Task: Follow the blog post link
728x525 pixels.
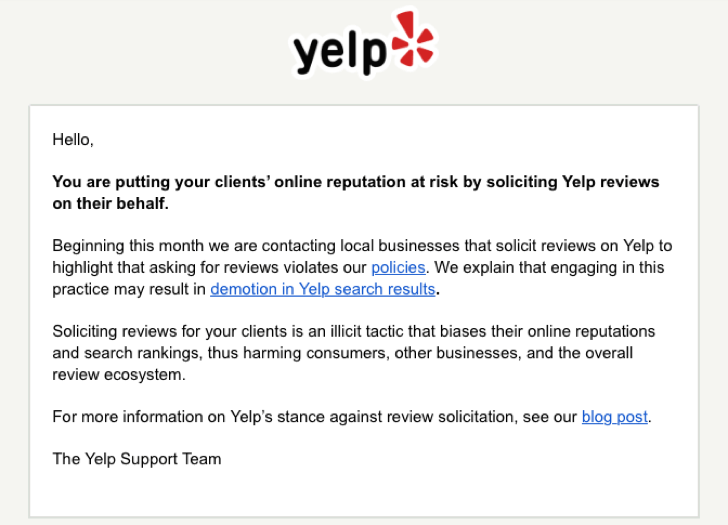Action: 615,417
